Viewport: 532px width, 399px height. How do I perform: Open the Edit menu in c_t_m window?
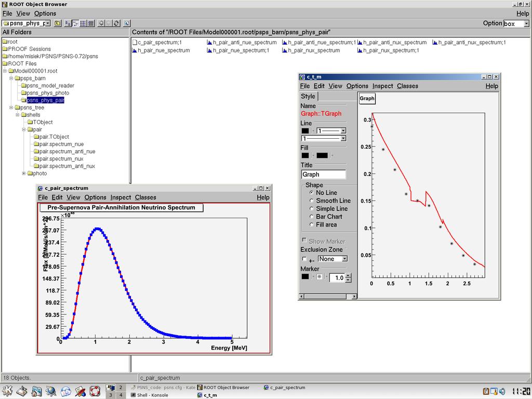pos(319,86)
